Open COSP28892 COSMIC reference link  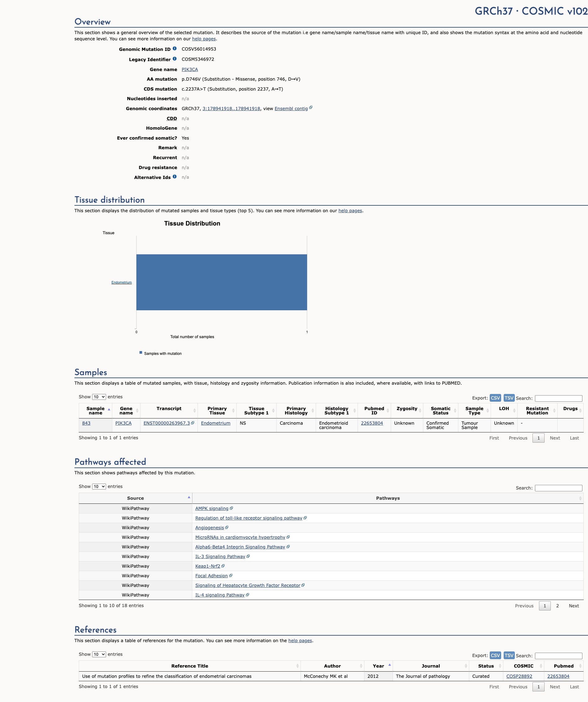click(519, 676)
